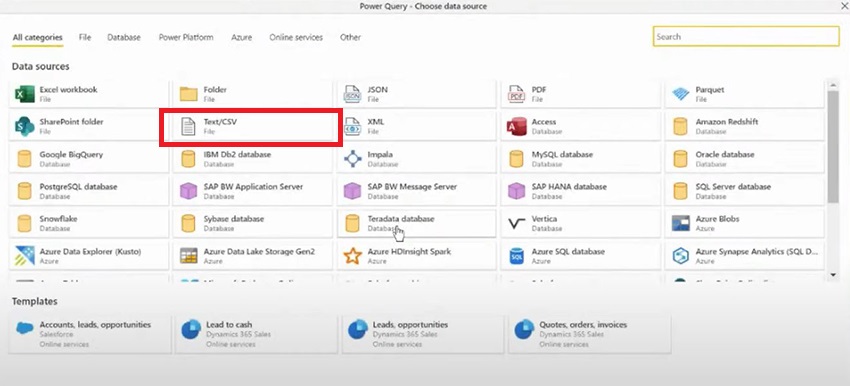The image size is (850, 386).
Task: Click the "Excel workbook" label text
Action: [x=68, y=90]
